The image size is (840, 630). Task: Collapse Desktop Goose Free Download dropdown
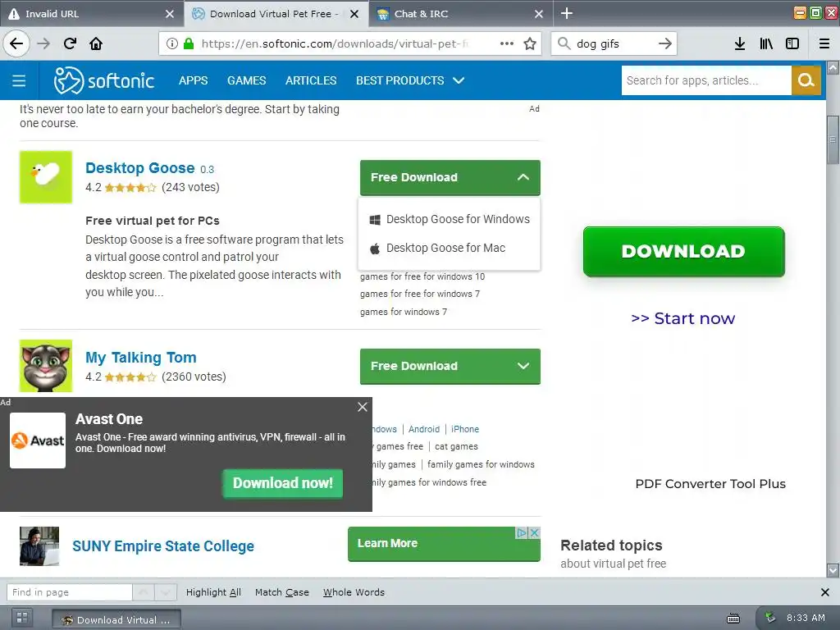coord(450,177)
